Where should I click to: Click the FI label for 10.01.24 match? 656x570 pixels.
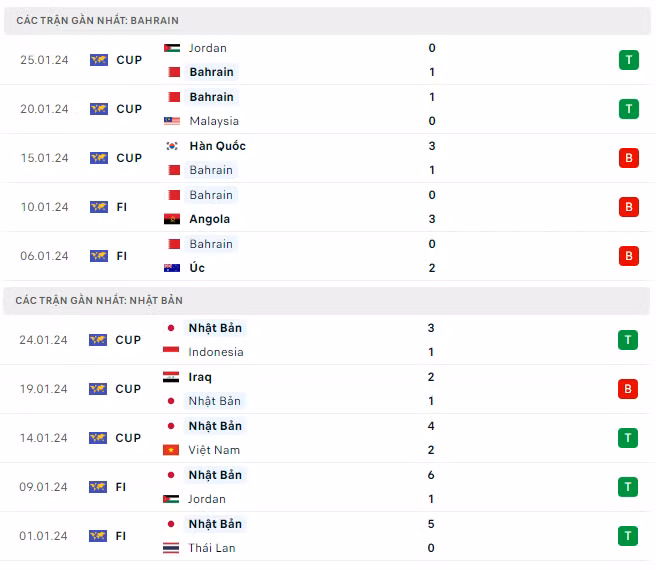[x=121, y=207]
